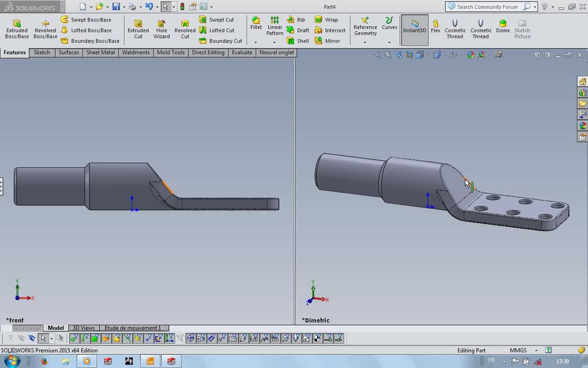Select the Draft feature
Screen dimensions: 588x368
tap(298, 30)
